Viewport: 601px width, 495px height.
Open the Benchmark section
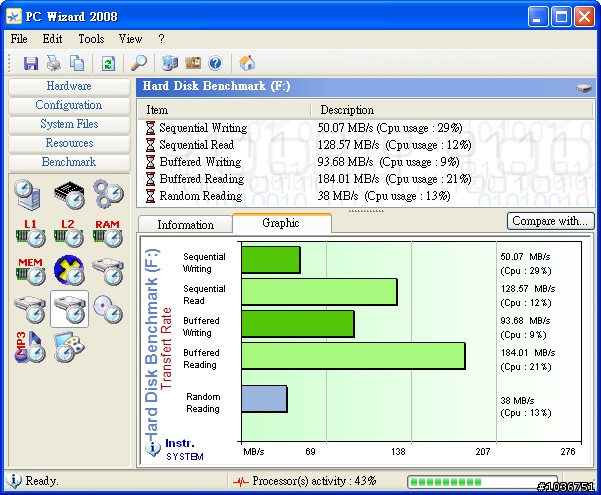(x=69, y=162)
